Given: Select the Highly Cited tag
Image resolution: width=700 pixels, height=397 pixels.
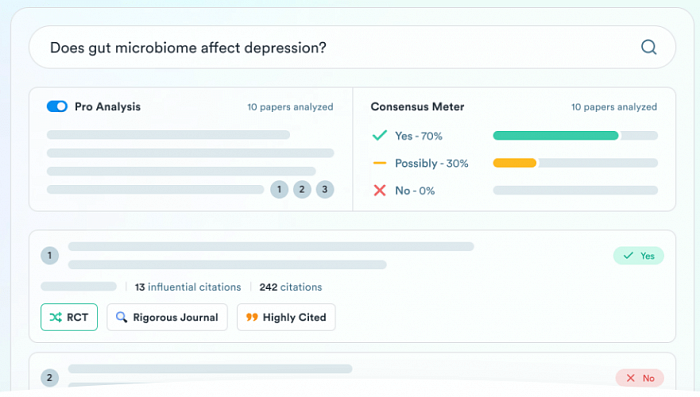Looking at the screenshot, I should 286,317.
